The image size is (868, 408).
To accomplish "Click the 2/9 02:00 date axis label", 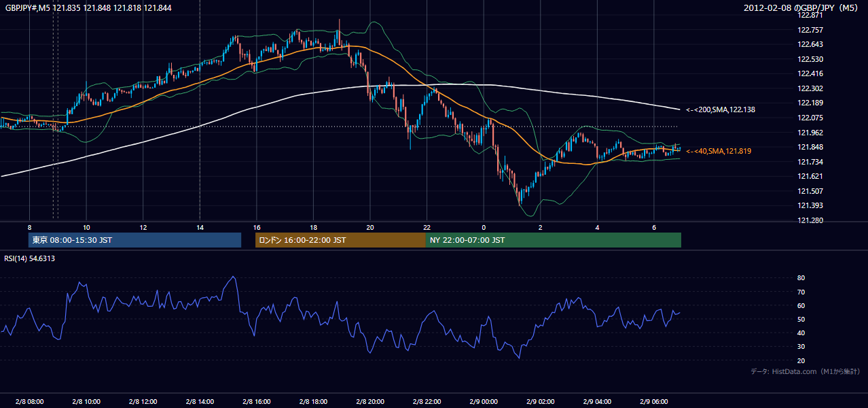I will pos(540,402).
